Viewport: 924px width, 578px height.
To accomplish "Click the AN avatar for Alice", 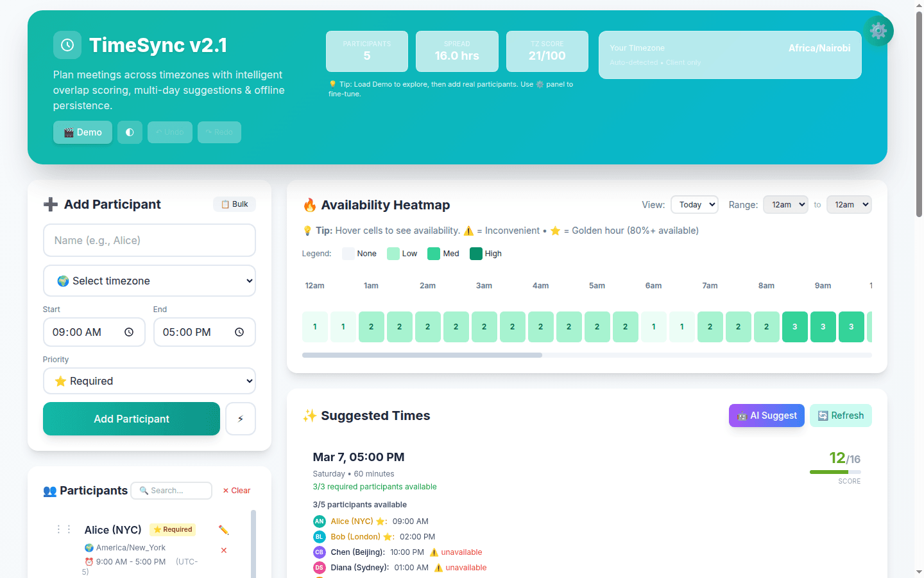I will [x=319, y=521].
